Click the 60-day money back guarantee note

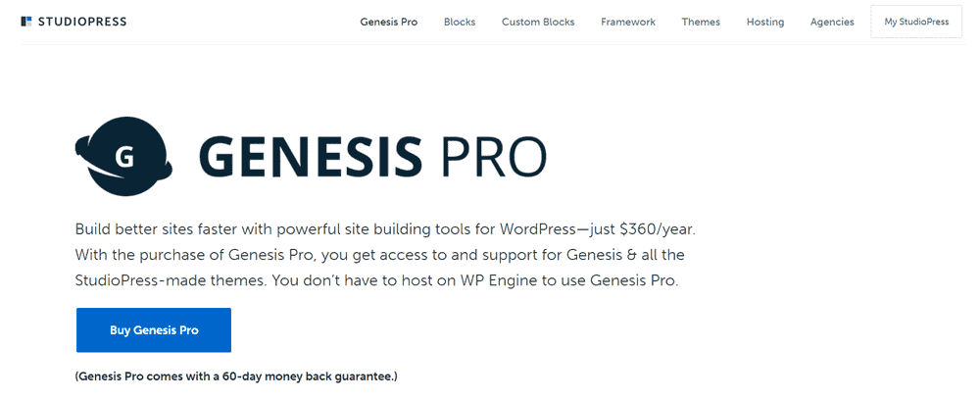pyautogui.click(x=236, y=376)
